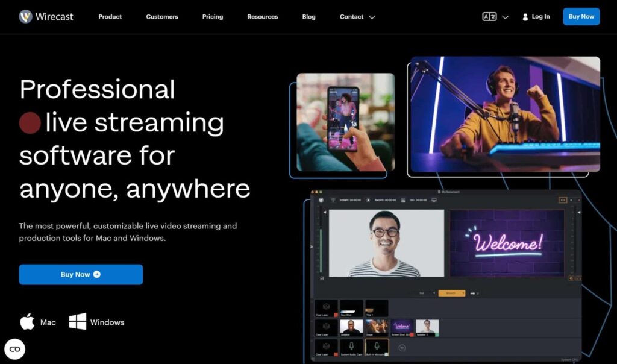The height and width of the screenshot is (364, 617).
Task: Click the Buy Now button below the tagline
Action: click(81, 274)
